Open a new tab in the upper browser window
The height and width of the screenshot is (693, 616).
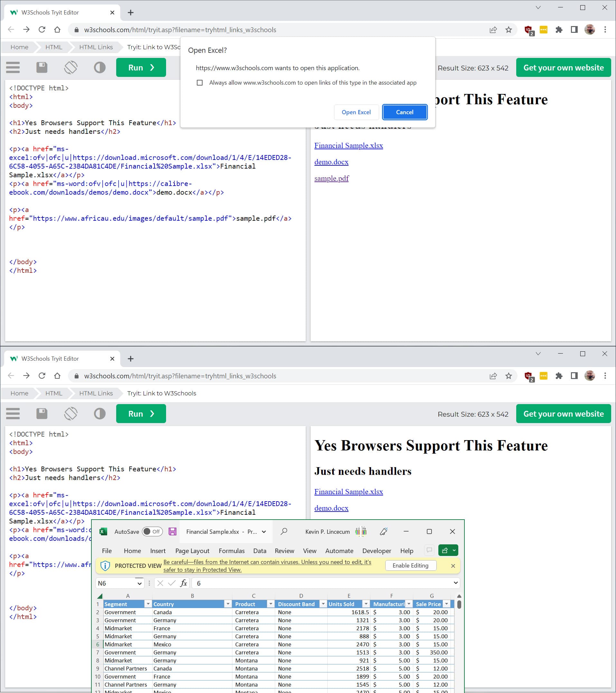pos(131,13)
